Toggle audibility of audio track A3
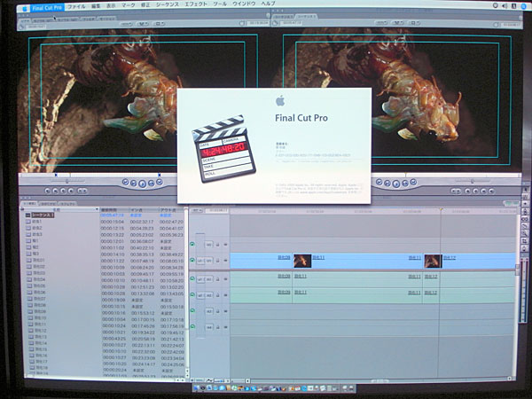Image resolution: width=532 pixels, height=399 pixels. pos(192,311)
